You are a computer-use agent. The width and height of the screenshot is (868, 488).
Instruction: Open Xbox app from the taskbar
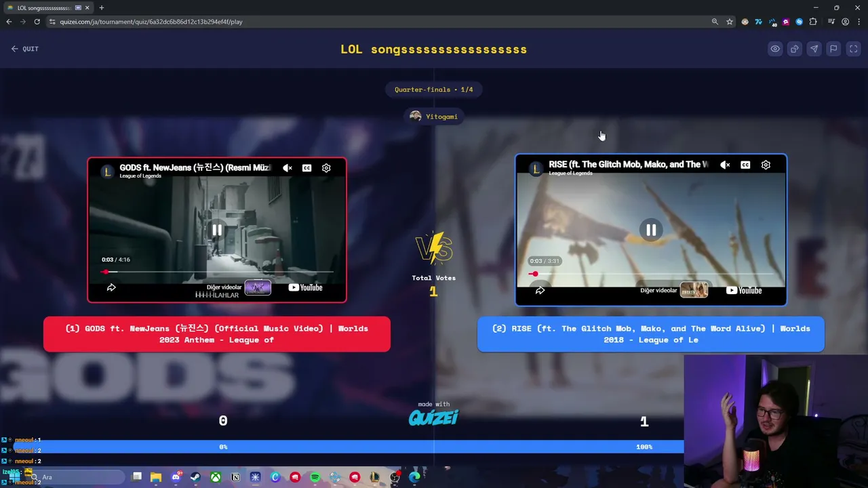point(216,477)
